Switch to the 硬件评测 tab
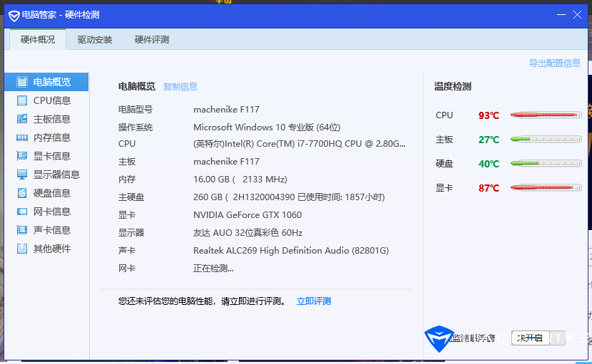 point(152,40)
